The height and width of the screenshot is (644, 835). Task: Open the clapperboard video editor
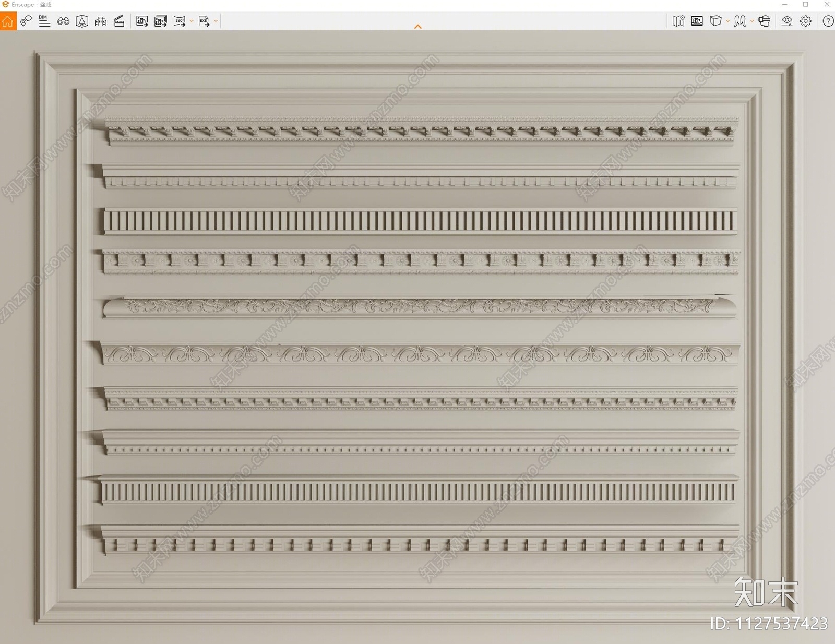point(119,21)
